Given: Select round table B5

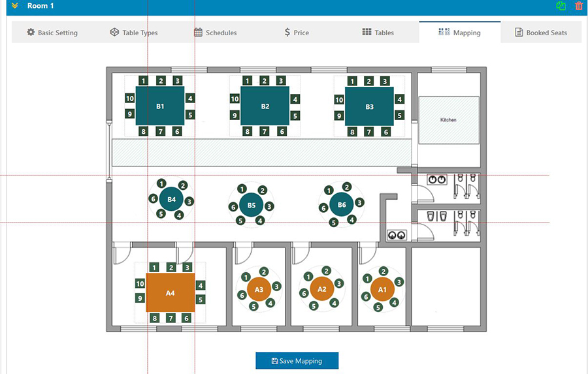Looking at the screenshot, I should pos(252,205).
